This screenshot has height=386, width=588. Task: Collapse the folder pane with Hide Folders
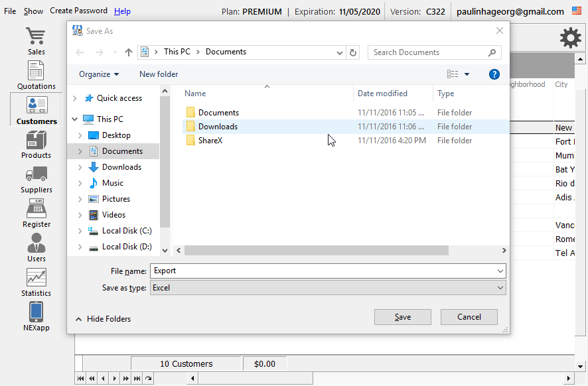tap(103, 319)
